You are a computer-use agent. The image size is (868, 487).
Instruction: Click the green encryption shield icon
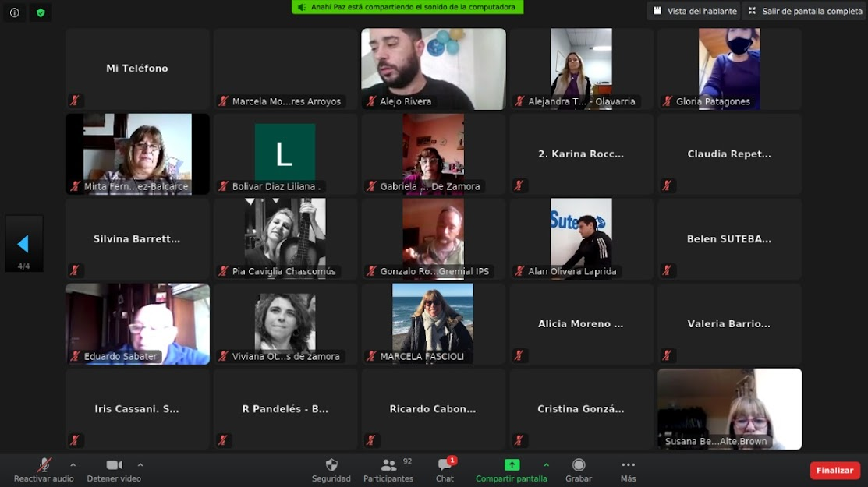click(41, 12)
